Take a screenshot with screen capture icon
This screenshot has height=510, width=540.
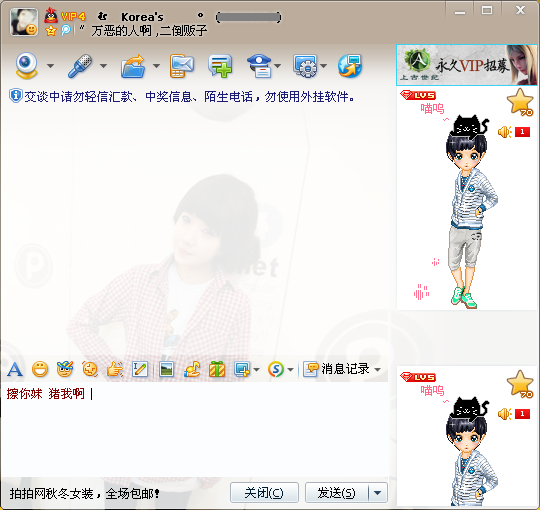[242, 370]
